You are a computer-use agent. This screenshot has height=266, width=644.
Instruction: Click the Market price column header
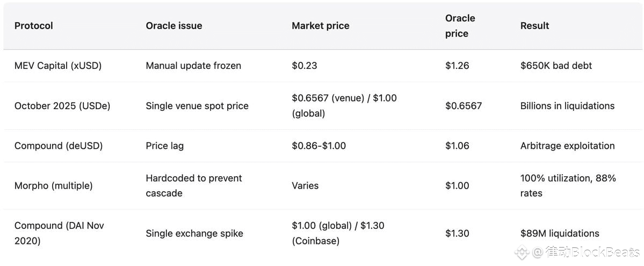[320, 25]
